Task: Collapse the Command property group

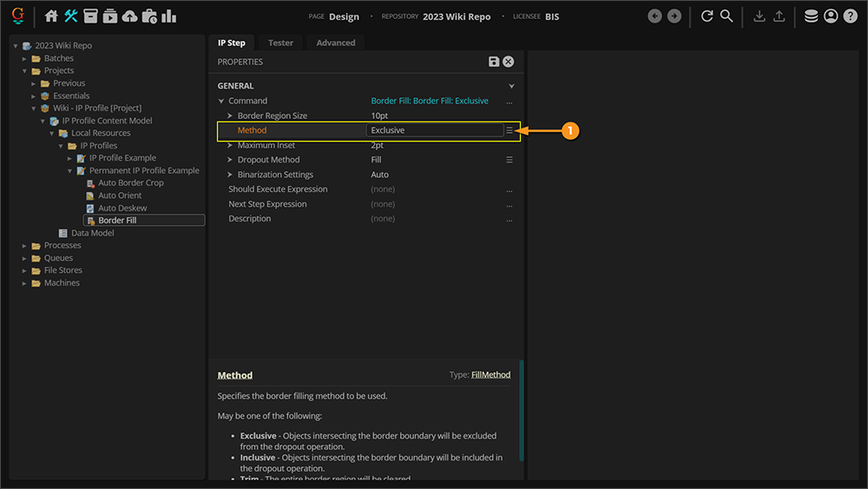Action: [x=221, y=101]
